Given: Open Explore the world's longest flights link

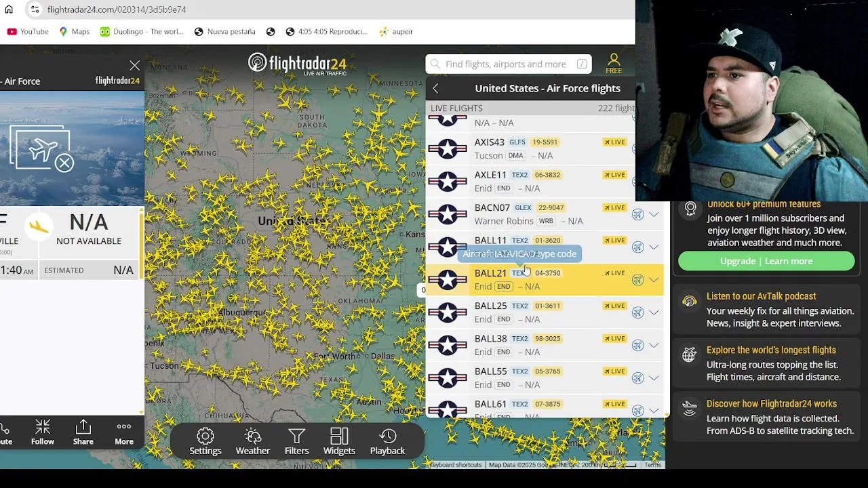Looking at the screenshot, I should coord(771,350).
